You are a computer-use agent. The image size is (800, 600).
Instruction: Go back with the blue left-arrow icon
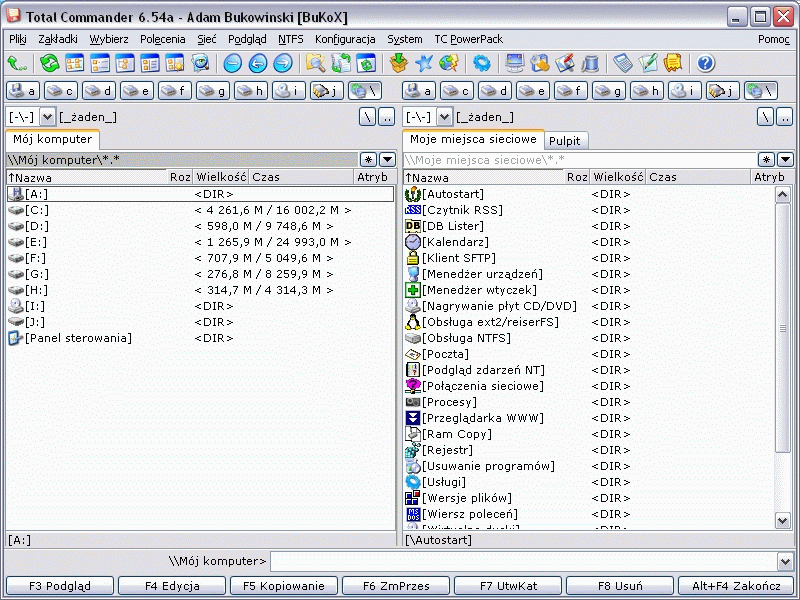[258, 63]
